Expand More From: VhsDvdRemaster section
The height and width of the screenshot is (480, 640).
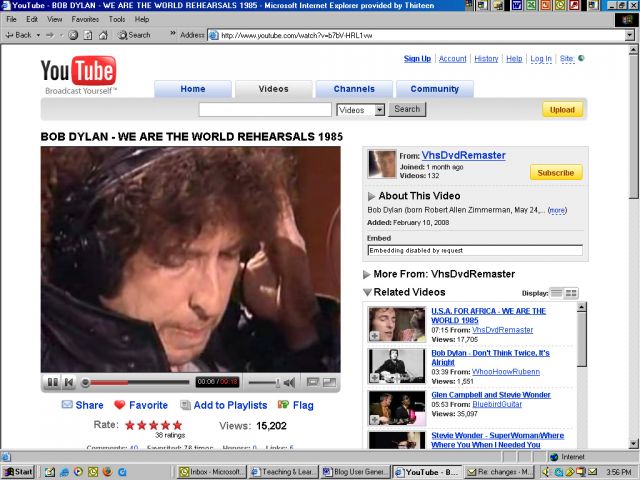(x=367, y=274)
